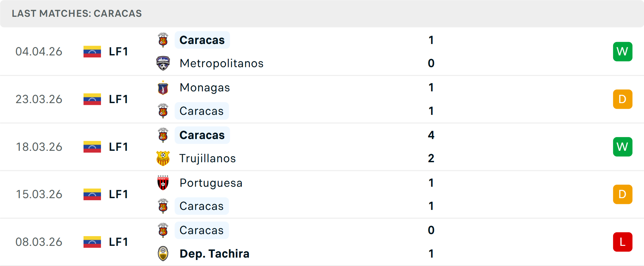Click the 18.03.26 match date
Image resolution: width=644 pixels, height=266 pixels.
click(39, 147)
